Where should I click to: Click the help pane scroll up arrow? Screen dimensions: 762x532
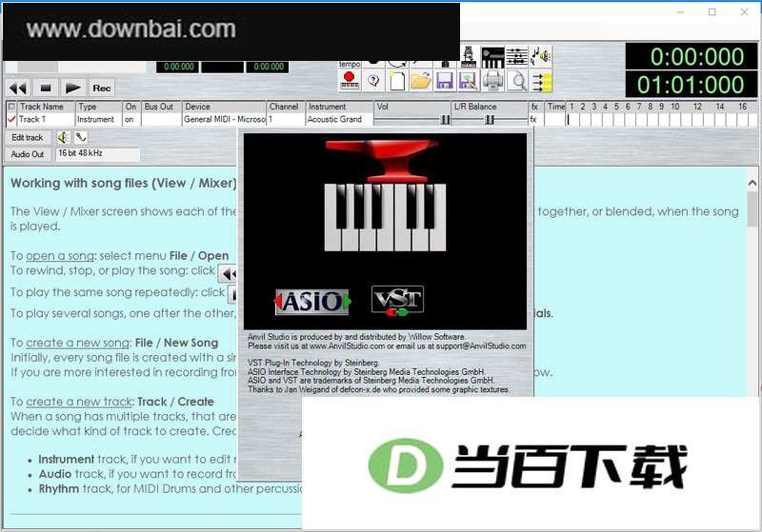[752, 183]
